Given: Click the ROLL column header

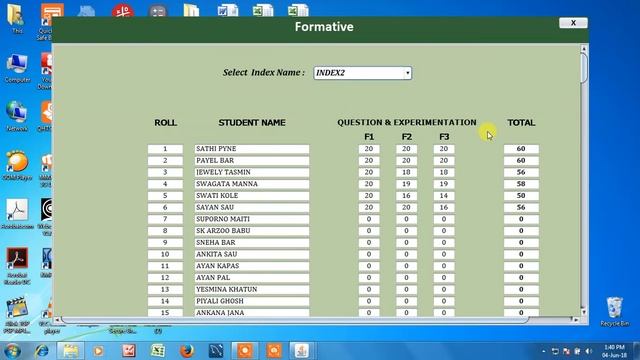Looking at the screenshot, I should pyautogui.click(x=165, y=122).
